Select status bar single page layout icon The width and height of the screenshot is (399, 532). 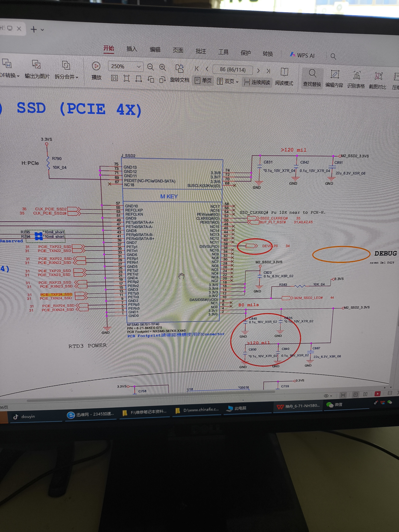356,394
